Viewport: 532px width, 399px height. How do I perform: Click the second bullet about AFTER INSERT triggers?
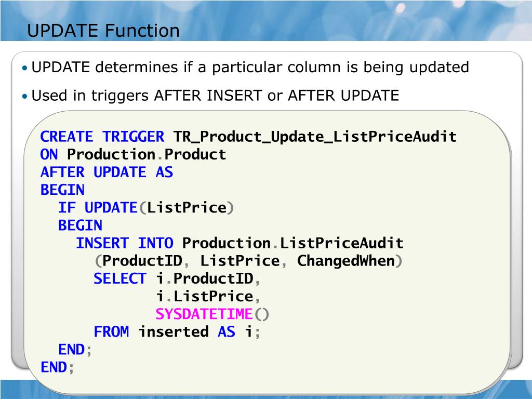(215, 96)
